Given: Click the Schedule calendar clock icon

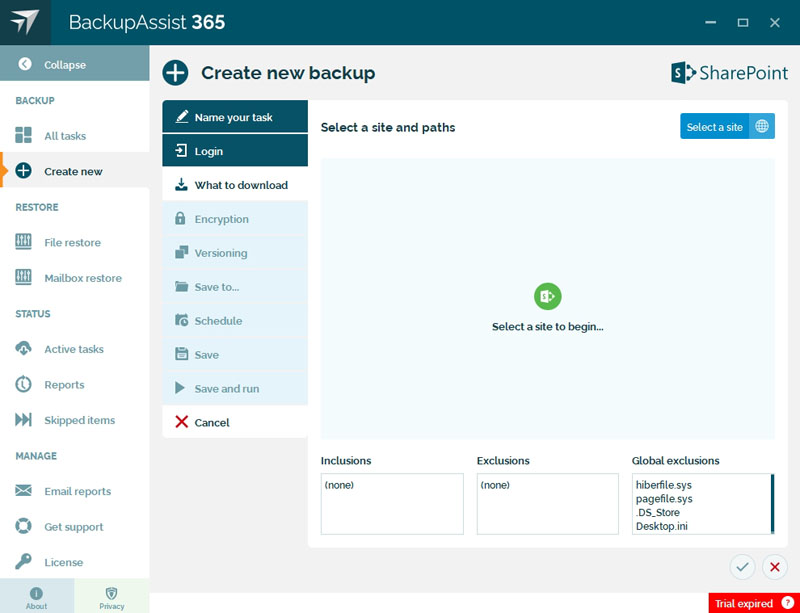Looking at the screenshot, I should coord(182,320).
